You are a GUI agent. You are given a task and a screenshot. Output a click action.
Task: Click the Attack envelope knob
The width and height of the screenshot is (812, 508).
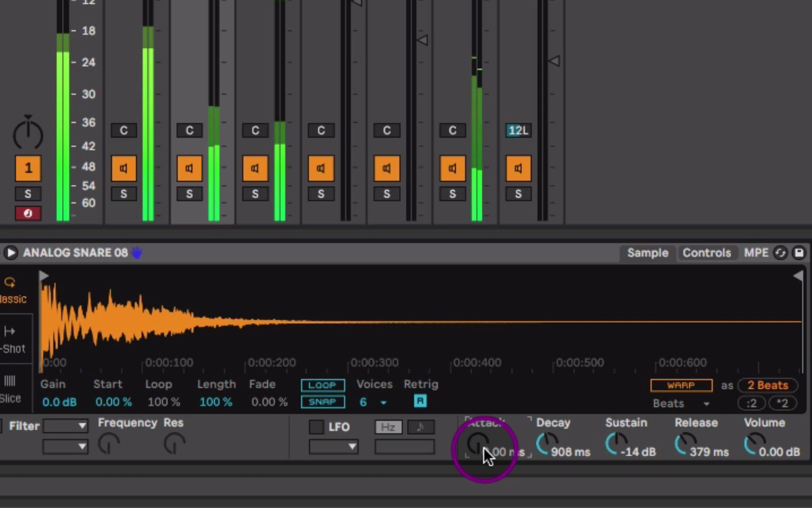coord(478,444)
